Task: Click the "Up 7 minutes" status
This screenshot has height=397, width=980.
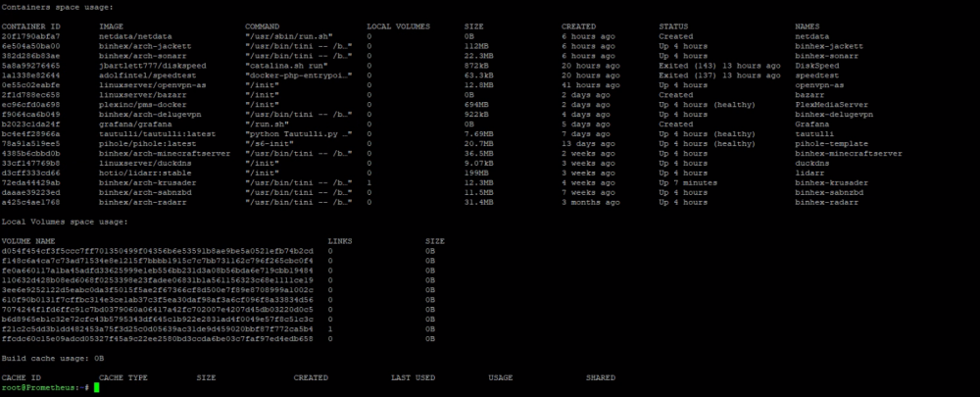Action: coord(688,182)
